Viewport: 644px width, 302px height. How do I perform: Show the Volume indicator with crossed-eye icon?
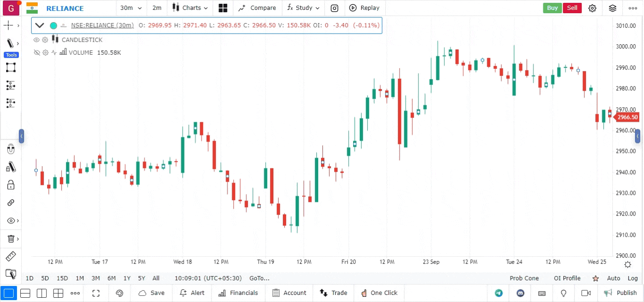click(x=36, y=53)
